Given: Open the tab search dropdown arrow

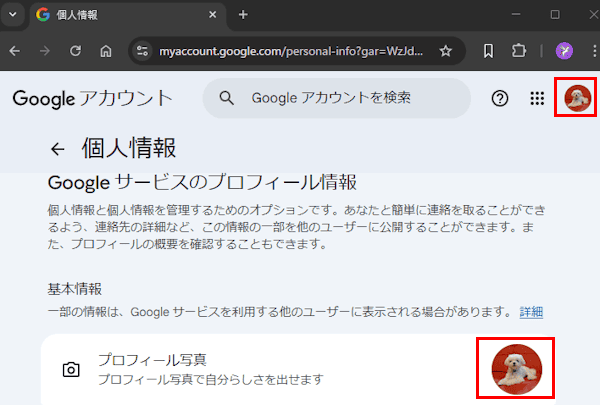Looking at the screenshot, I should (x=13, y=15).
